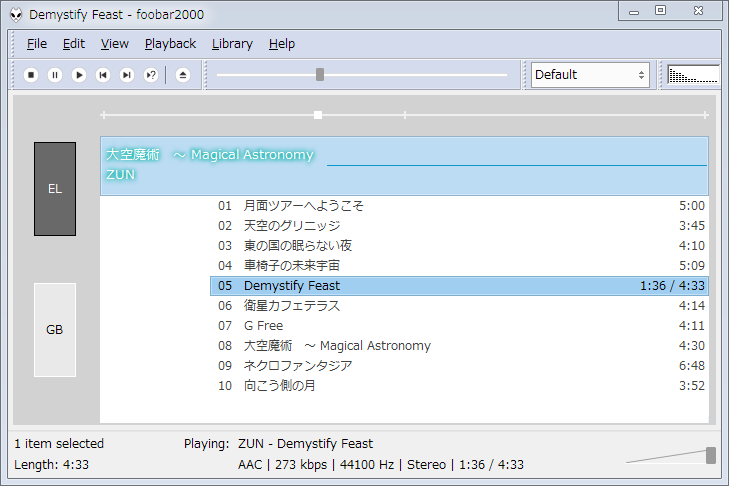This screenshot has height=486, width=729.
Task: Open the View menu
Action: tap(114, 44)
